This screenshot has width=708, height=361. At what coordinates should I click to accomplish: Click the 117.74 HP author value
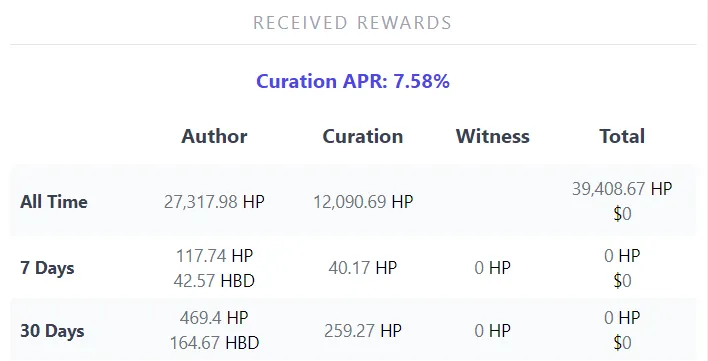tap(214, 256)
